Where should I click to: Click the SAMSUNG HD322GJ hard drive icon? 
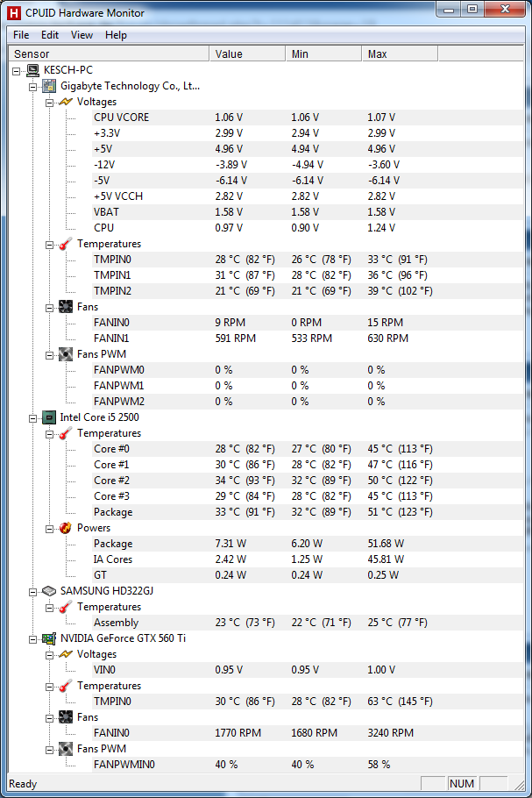(49, 591)
